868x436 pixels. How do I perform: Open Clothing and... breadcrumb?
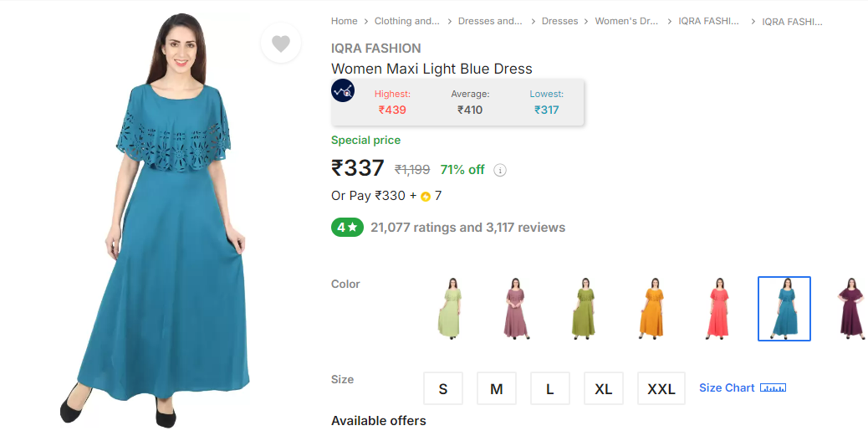[x=407, y=21]
